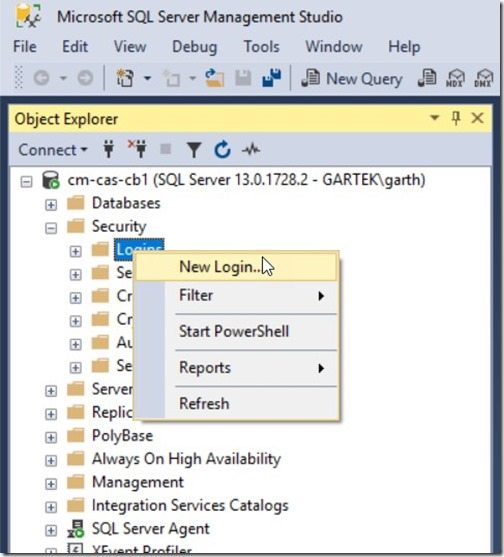The height and width of the screenshot is (557, 504).
Task: Open the Filter submenu
Action: tap(236, 296)
